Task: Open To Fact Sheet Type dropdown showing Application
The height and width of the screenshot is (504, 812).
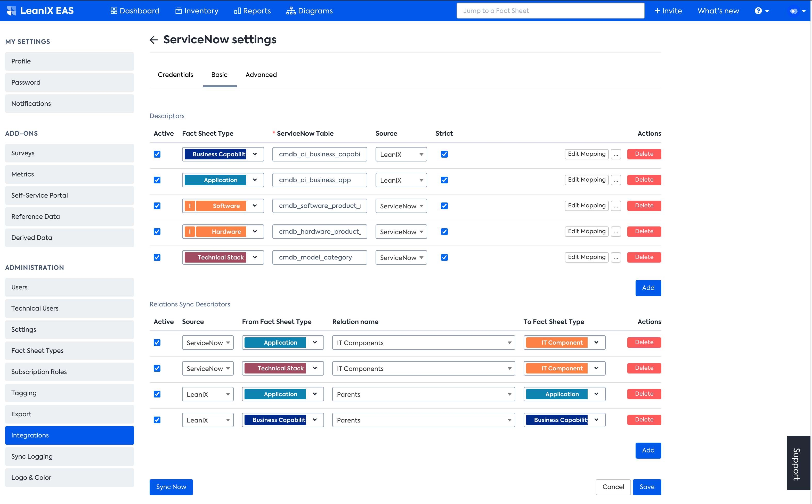Action: click(x=564, y=394)
